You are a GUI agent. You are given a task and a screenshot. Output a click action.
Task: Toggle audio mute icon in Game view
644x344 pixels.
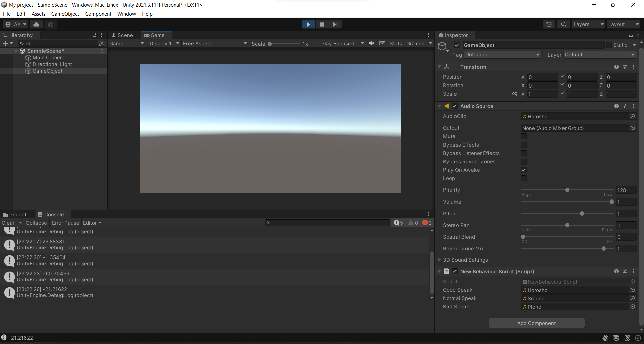(x=371, y=43)
